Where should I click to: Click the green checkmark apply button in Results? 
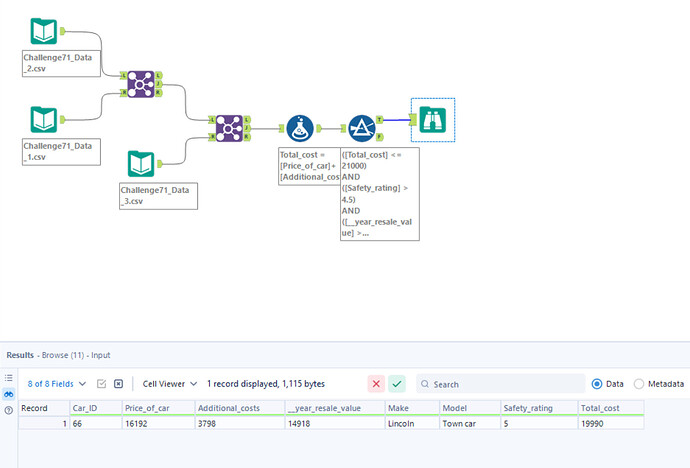coord(396,384)
